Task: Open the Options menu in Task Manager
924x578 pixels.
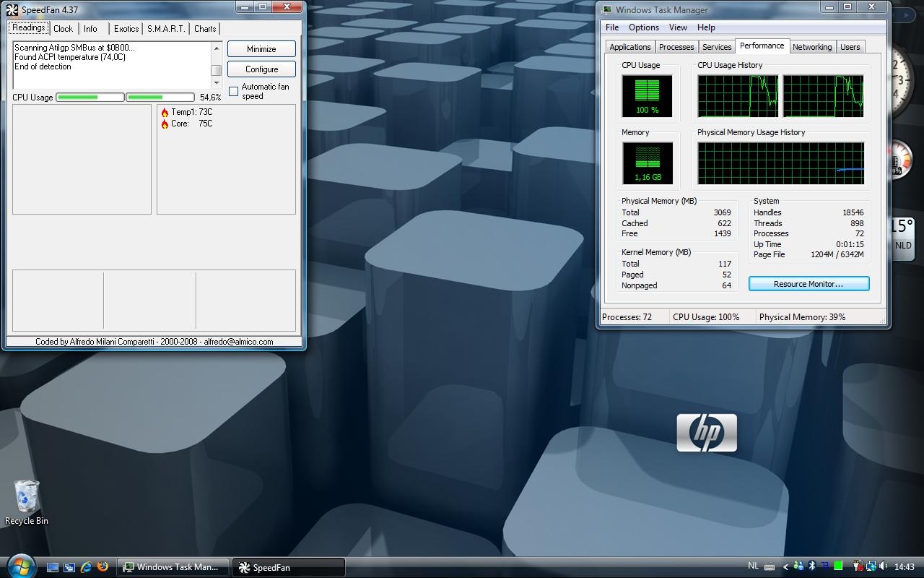Action: tap(643, 27)
